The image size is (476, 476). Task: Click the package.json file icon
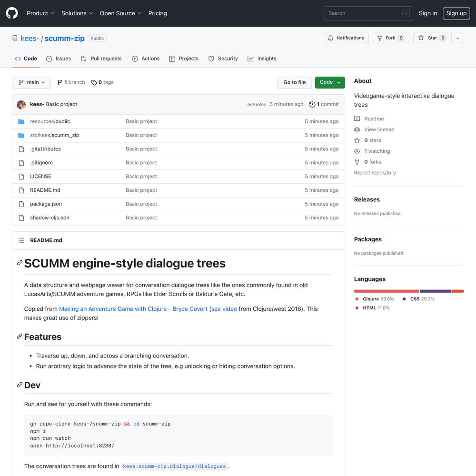tap(21, 204)
